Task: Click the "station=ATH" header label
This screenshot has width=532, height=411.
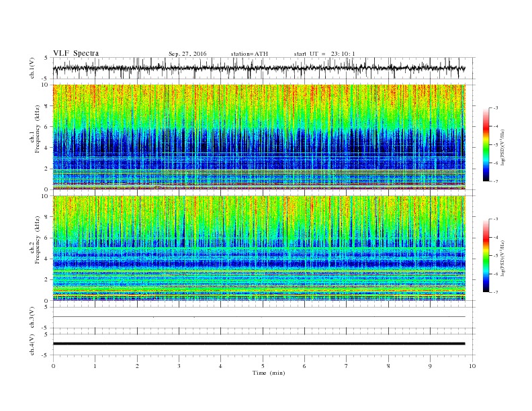Action: click(249, 54)
